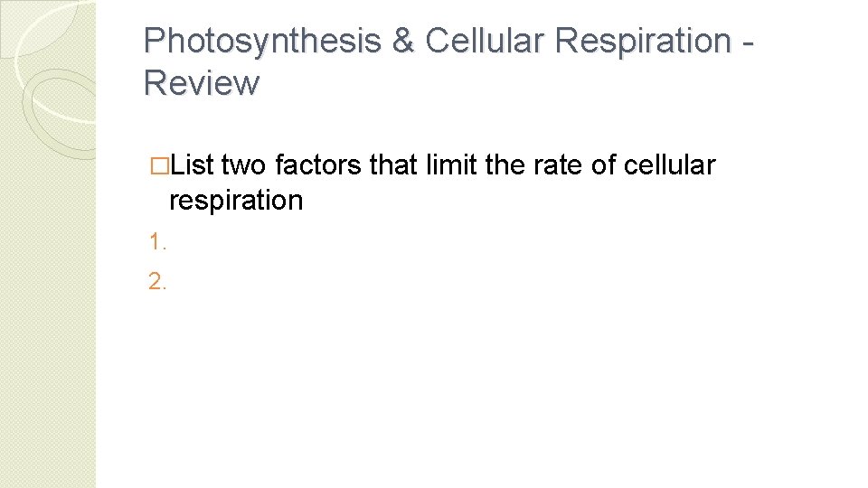This screenshot has height=488, width=868.
Task: Click the orange number '2.' list marker
Action: pyautogui.click(x=157, y=282)
